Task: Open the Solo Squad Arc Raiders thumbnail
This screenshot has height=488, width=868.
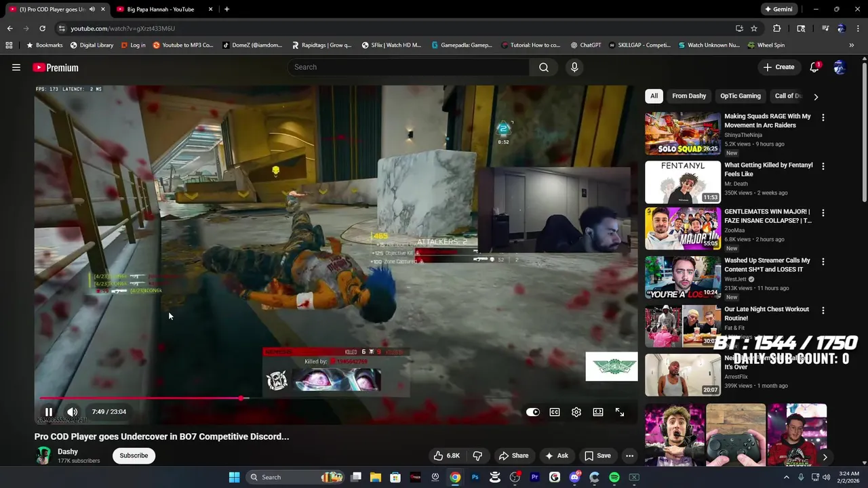Action: 683,134
